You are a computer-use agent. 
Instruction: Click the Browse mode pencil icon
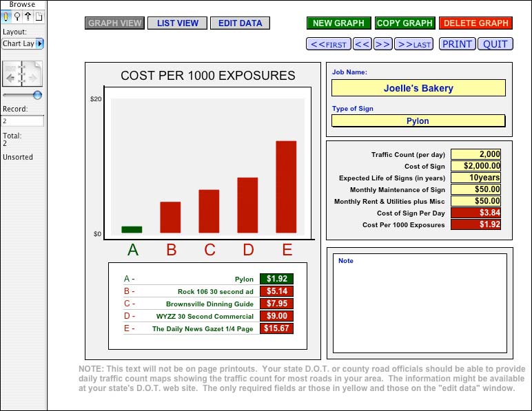(7, 17)
